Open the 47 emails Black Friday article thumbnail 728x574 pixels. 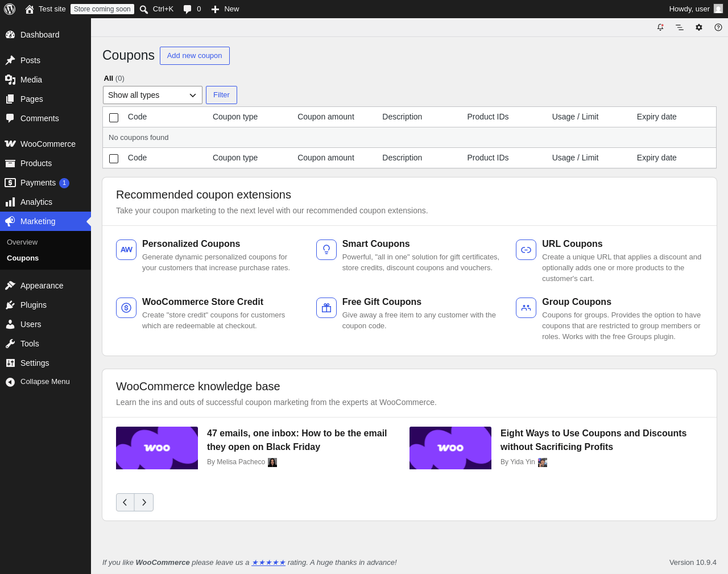point(157,448)
